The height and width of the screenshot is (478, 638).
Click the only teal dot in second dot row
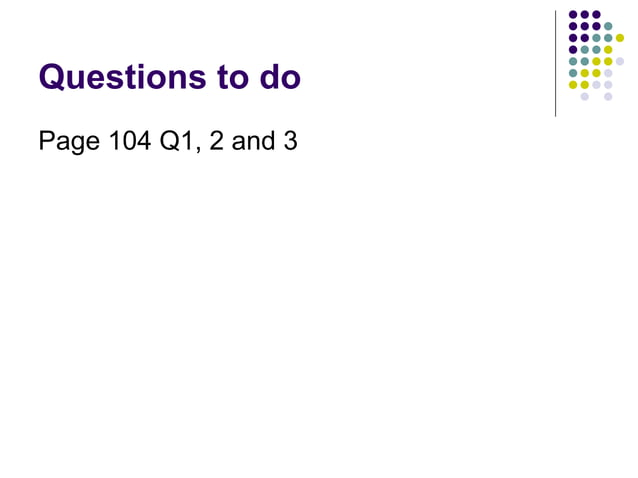click(608, 26)
